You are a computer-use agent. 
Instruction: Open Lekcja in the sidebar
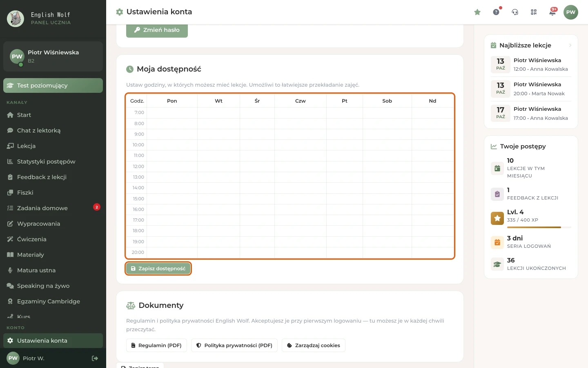tap(53, 146)
